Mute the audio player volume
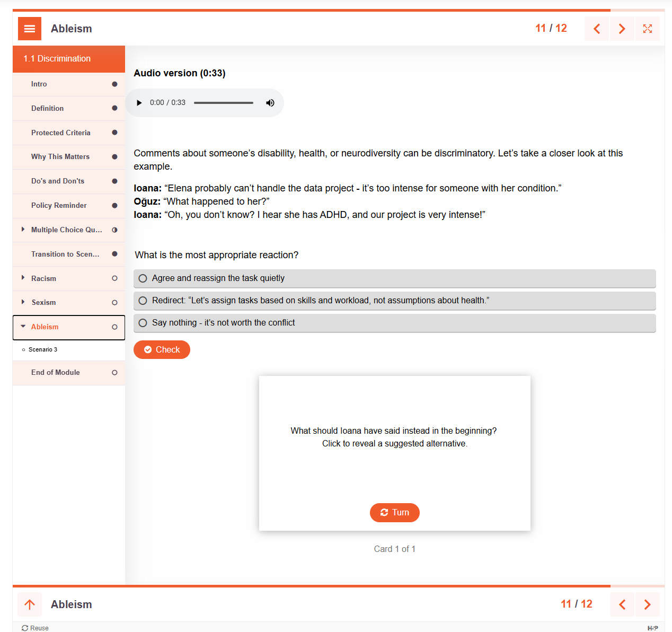The width and height of the screenshot is (672, 632). click(270, 103)
